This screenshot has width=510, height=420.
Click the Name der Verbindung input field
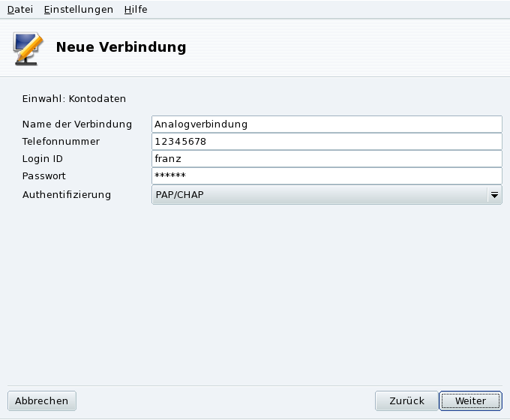coord(326,124)
